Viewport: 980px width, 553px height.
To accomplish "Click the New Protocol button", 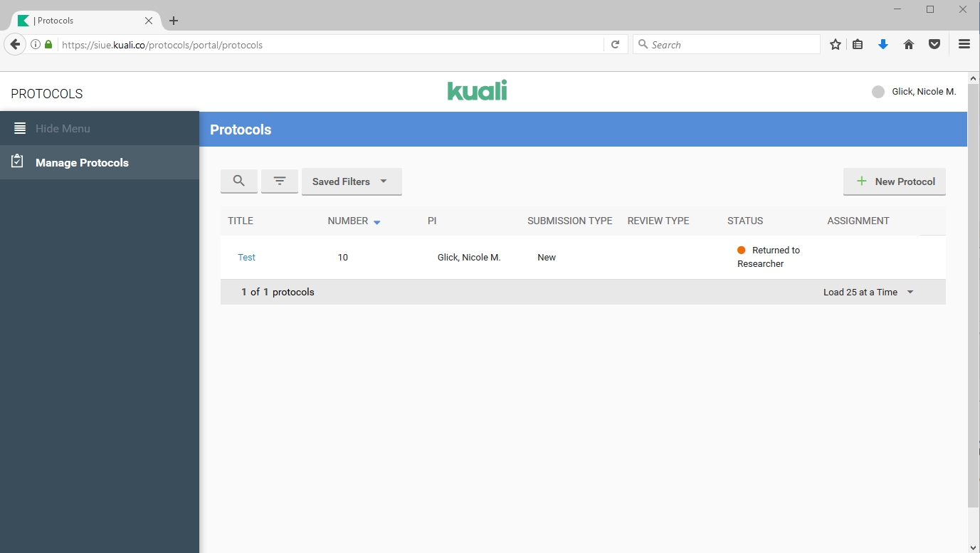I will (895, 181).
